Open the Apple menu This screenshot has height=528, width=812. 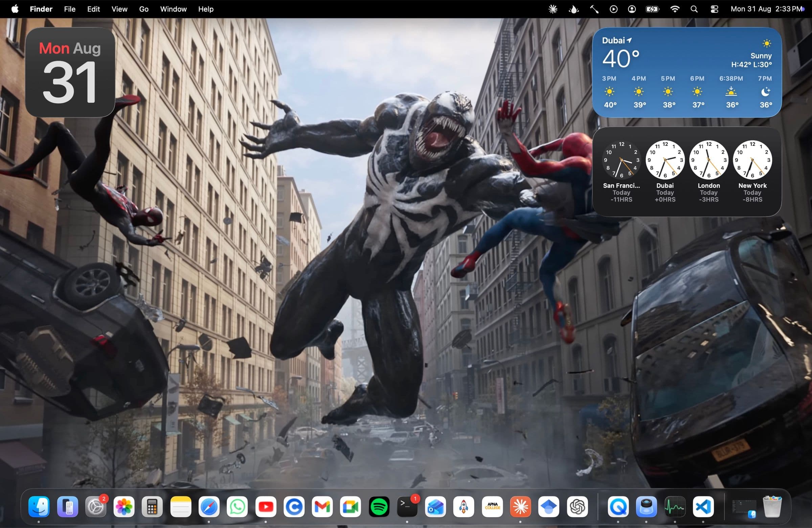pos(15,9)
